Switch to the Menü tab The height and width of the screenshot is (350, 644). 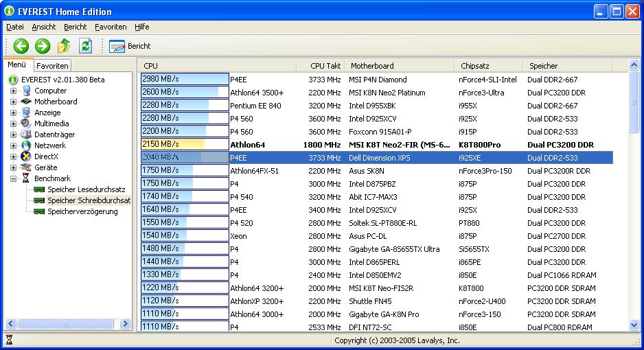point(17,65)
